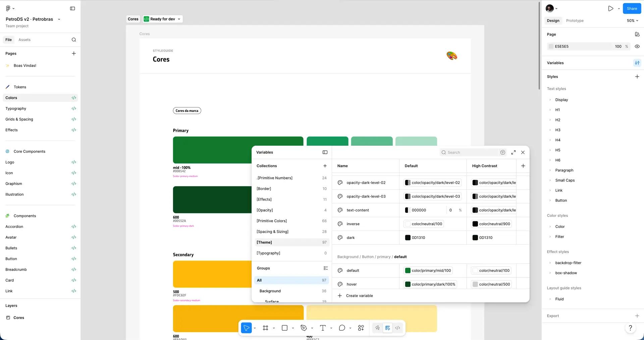Expand the Fluid layout guide style
The width and height of the screenshot is (644, 340).
click(x=550, y=299)
